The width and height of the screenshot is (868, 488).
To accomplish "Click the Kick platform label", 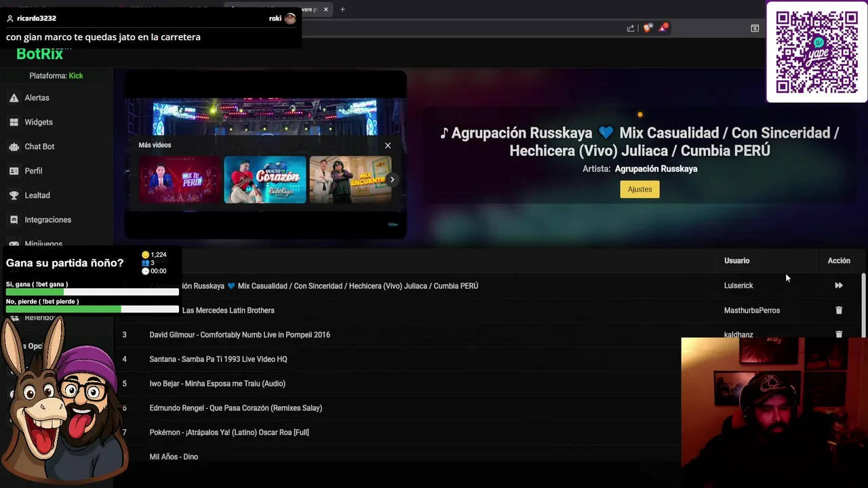I will click(x=76, y=76).
